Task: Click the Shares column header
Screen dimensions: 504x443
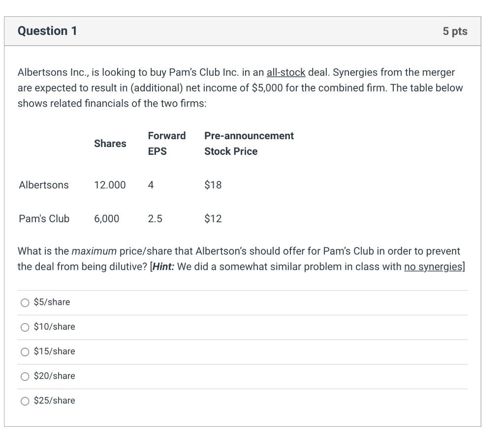Action: point(110,143)
